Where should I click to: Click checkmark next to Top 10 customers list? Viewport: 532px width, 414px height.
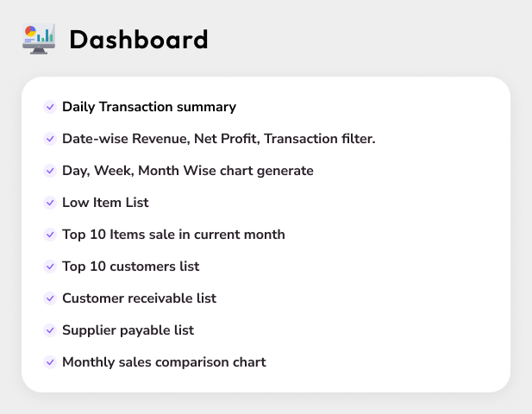[x=50, y=267]
